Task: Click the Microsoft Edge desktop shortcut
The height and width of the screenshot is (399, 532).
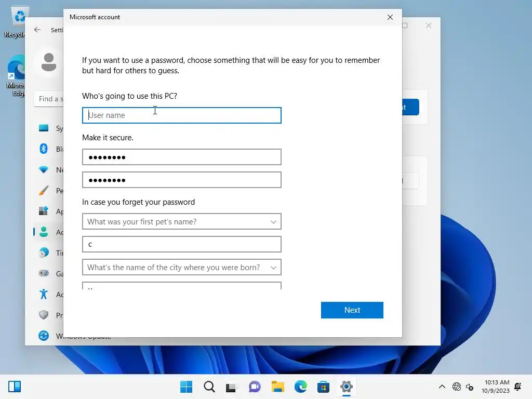Action: (x=16, y=75)
